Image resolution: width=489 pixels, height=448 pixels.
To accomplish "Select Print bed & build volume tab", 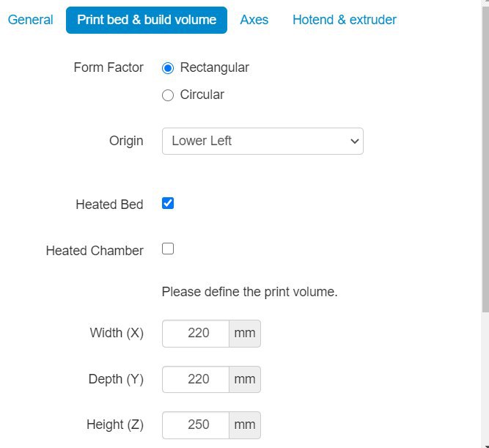I will [147, 20].
